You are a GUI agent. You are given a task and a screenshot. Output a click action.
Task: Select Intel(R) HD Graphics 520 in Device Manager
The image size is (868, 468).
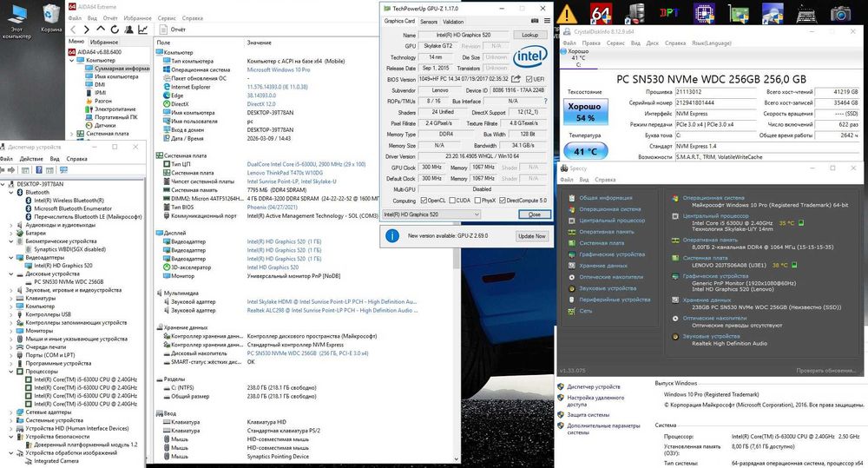63,266
